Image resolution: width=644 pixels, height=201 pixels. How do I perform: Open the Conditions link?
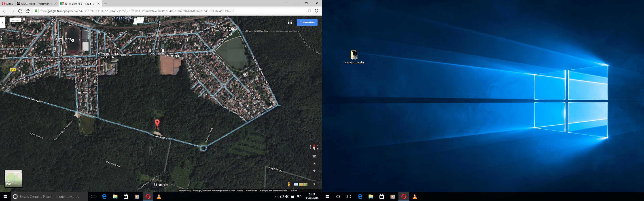coord(252,191)
